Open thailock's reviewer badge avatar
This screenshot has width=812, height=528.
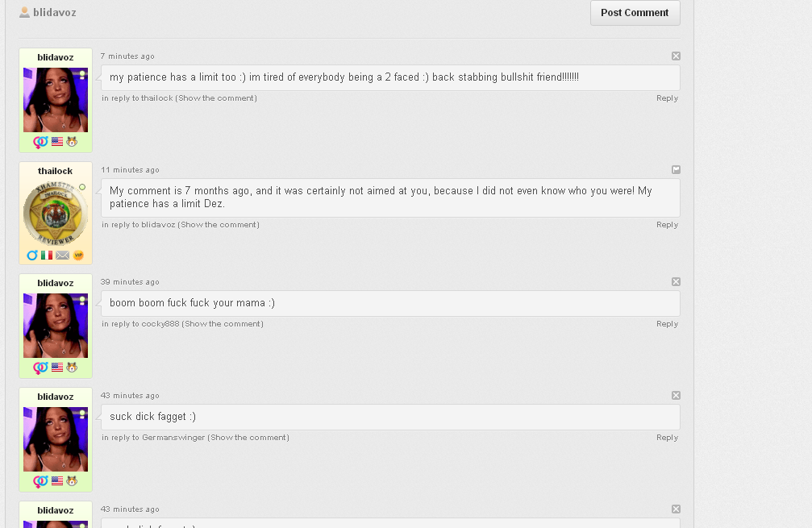[55, 213]
